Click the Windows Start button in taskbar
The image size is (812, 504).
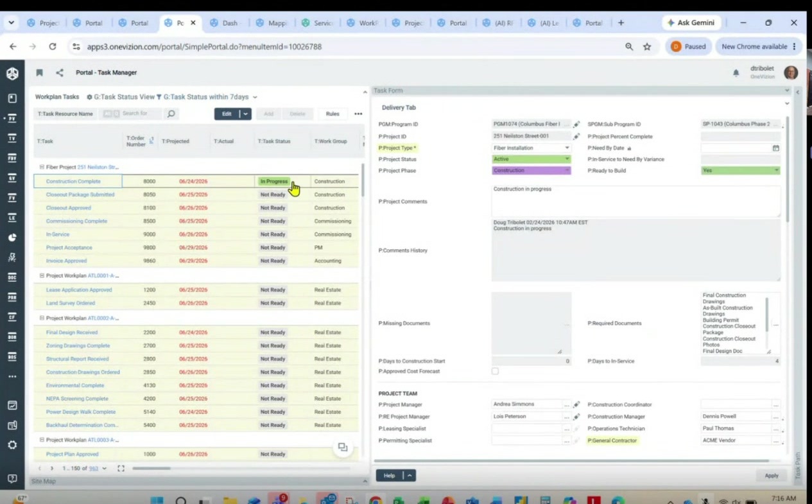157,500
